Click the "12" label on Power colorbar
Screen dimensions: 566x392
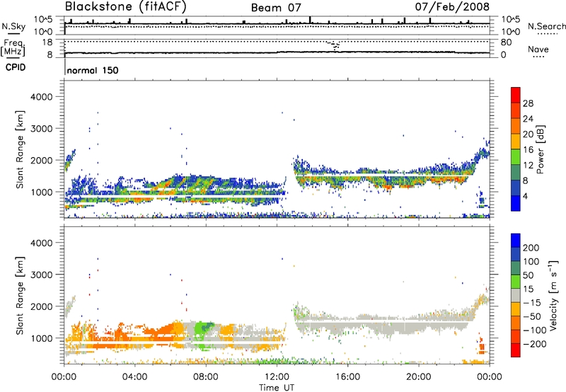(x=528, y=166)
